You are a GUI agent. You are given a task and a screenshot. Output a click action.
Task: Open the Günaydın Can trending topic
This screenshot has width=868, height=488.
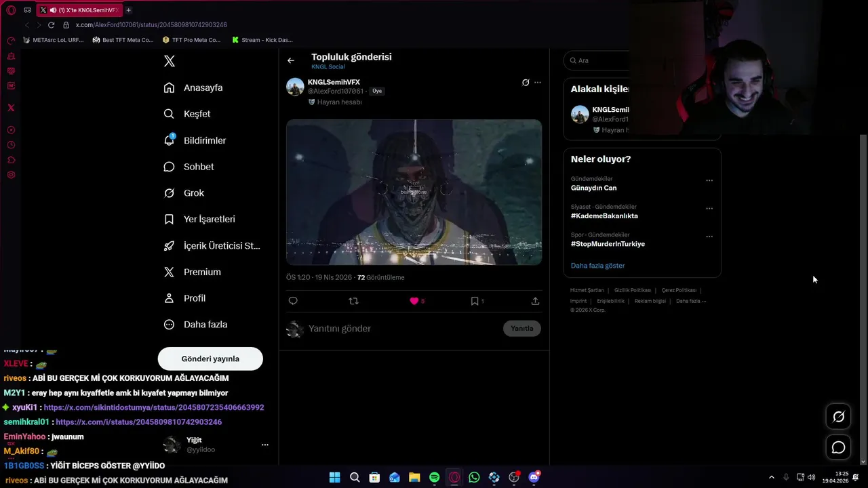(594, 188)
